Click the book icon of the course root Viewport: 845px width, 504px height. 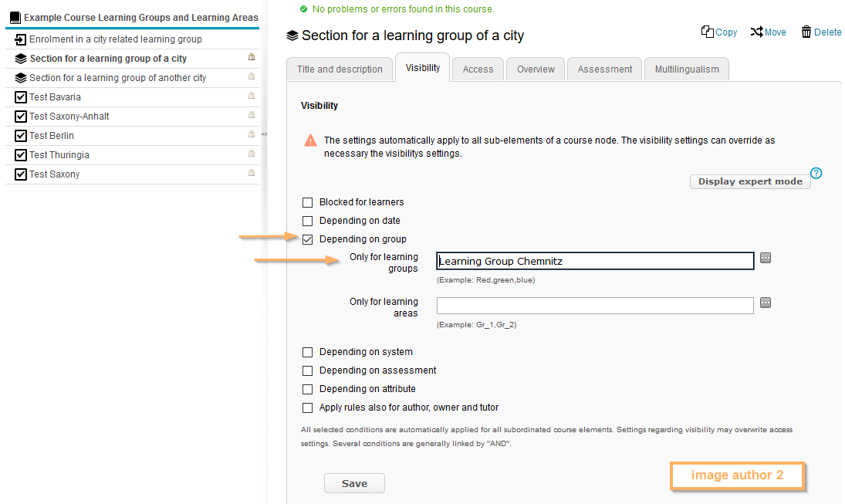(15, 17)
